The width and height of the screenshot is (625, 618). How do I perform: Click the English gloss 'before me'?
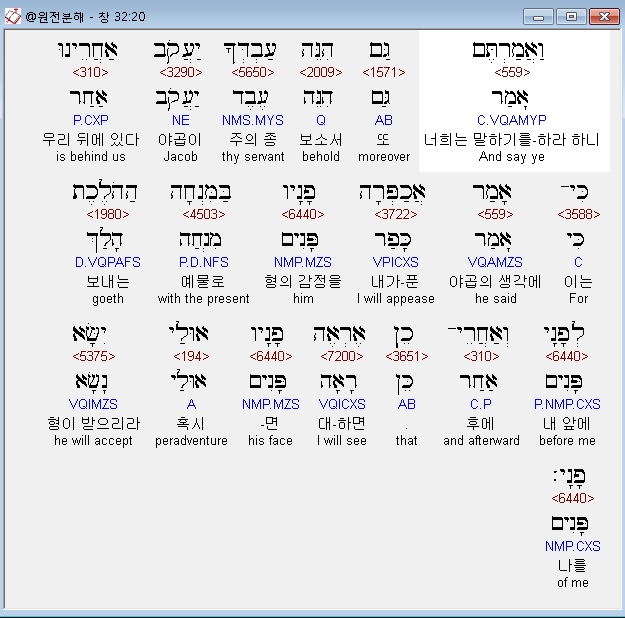pyautogui.click(x=567, y=441)
